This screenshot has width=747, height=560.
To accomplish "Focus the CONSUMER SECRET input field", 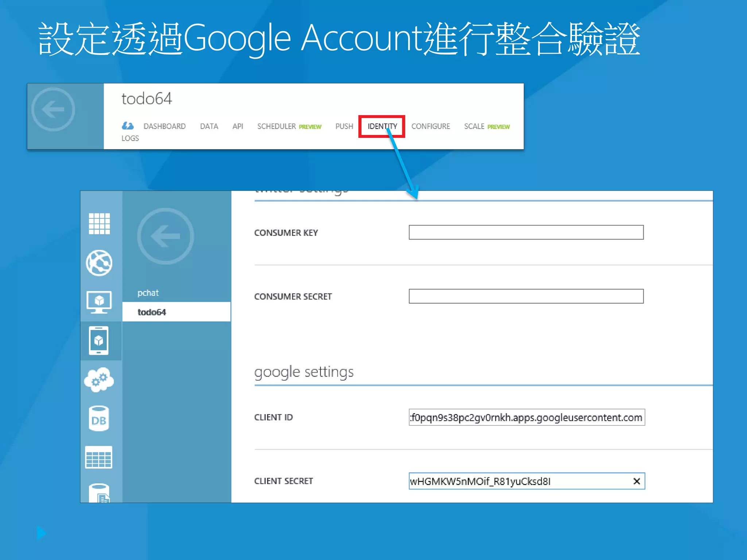I will click(526, 296).
